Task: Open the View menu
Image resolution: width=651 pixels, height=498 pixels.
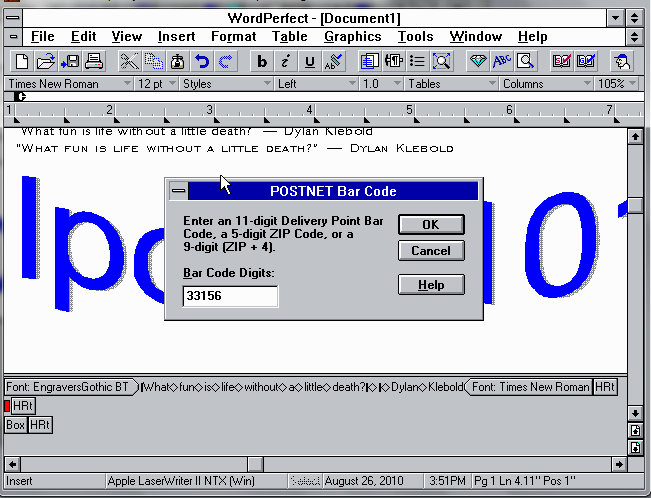Action: point(127,37)
